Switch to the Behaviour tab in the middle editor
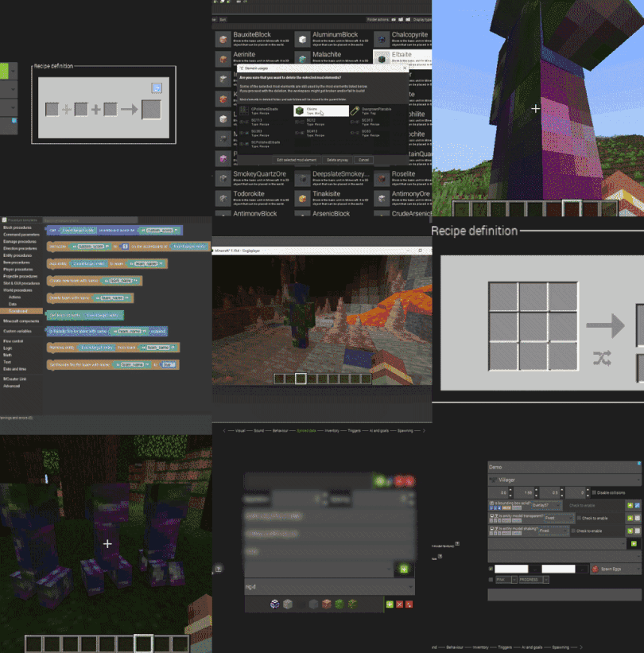Viewport: 644px width, 653px height. click(280, 430)
